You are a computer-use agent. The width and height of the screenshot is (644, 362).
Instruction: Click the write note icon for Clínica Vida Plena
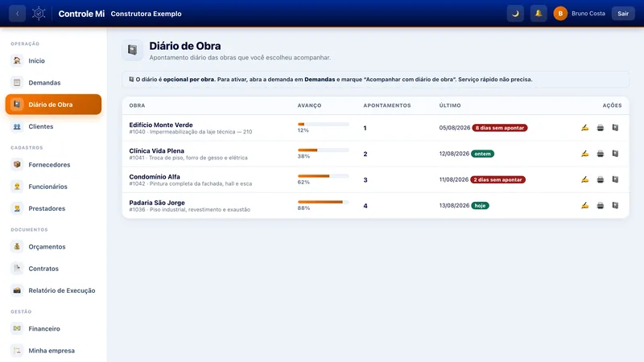coord(585,154)
